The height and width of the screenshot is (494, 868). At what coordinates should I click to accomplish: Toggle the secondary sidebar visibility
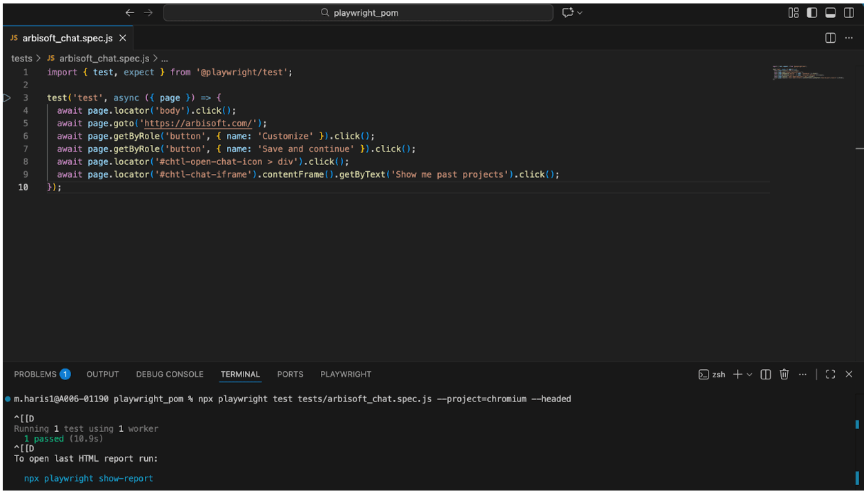click(848, 12)
